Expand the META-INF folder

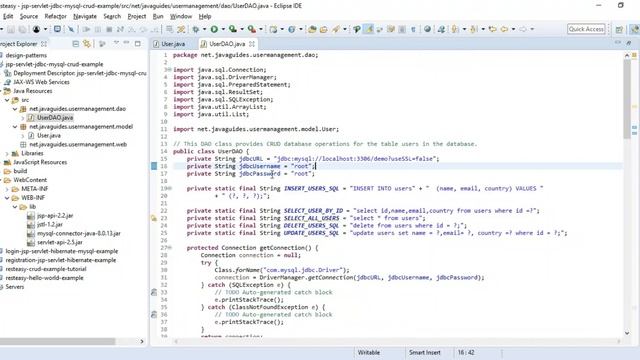tap(7, 189)
